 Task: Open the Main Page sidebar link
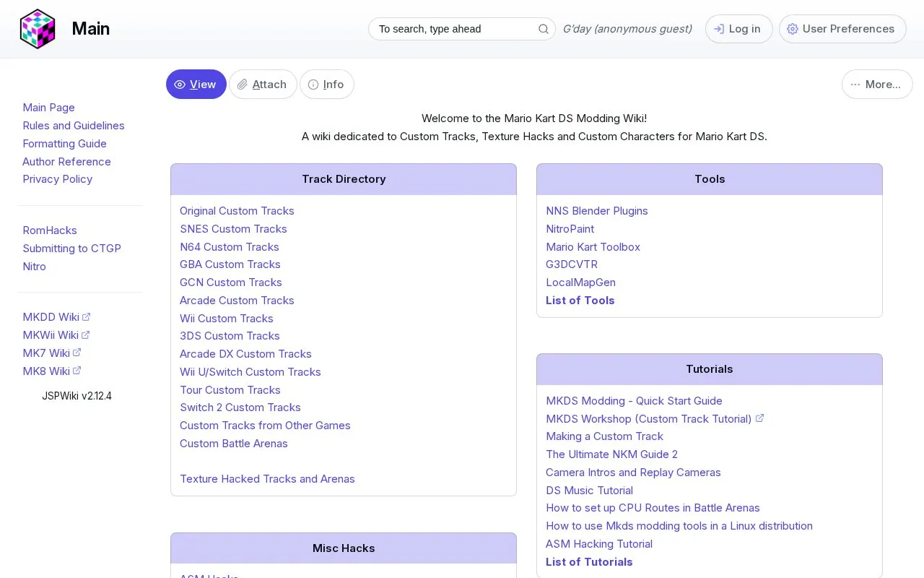[x=49, y=108]
